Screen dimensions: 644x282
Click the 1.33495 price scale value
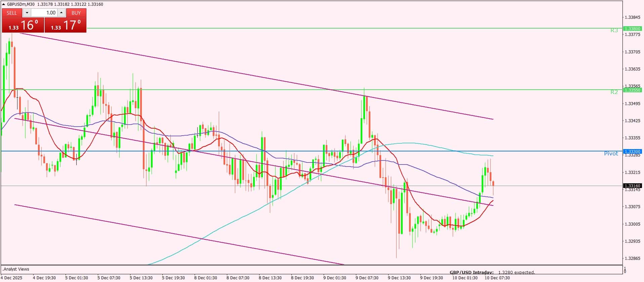pos(632,103)
